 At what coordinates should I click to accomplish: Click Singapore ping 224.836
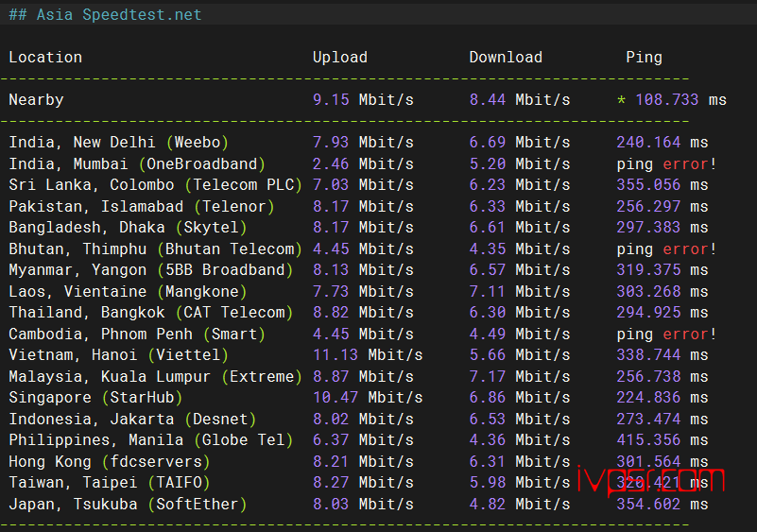[648, 397]
